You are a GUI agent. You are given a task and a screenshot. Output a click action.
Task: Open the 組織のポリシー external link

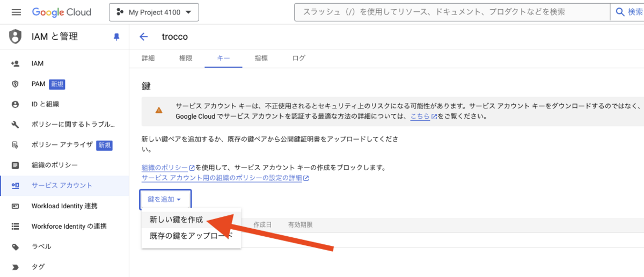(x=168, y=167)
